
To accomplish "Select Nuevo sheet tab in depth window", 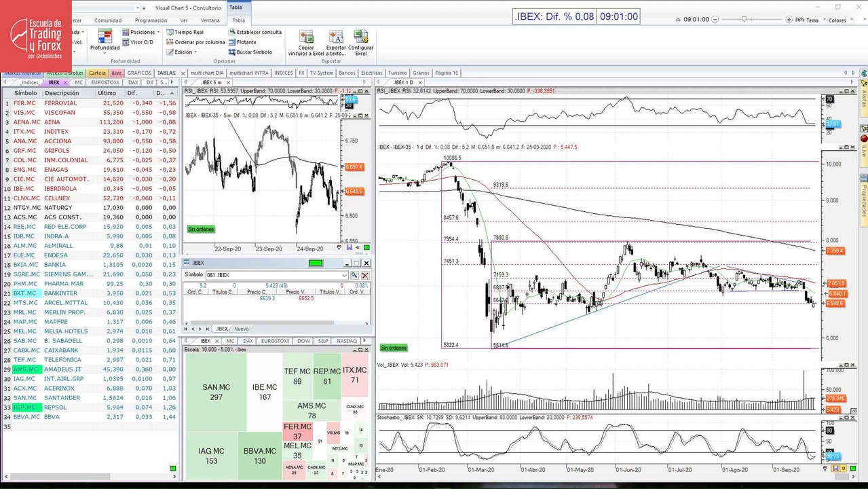I will (x=241, y=329).
